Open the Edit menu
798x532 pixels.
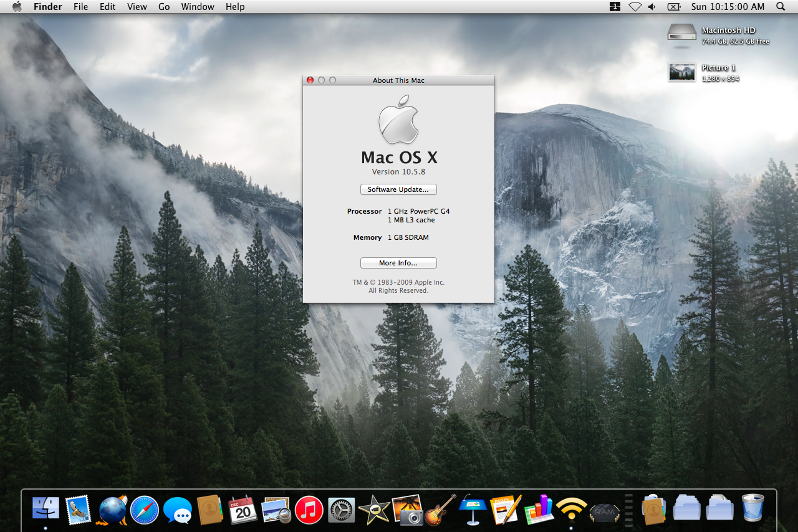tap(108, 7)
